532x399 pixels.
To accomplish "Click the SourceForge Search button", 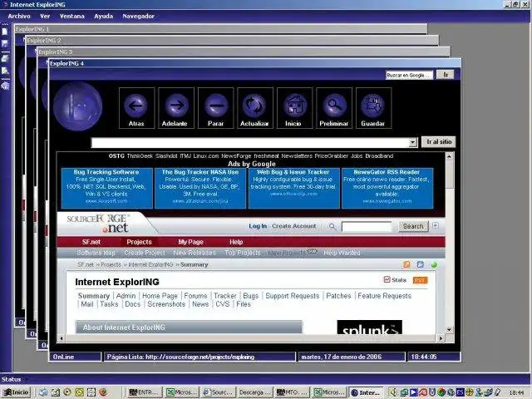I will click(413, 226).
